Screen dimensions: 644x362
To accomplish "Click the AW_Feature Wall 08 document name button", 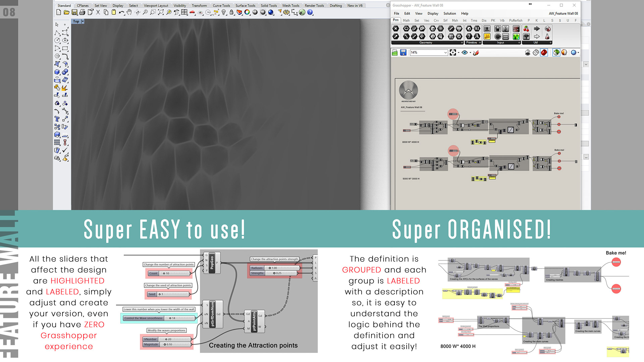I will 563,13.
